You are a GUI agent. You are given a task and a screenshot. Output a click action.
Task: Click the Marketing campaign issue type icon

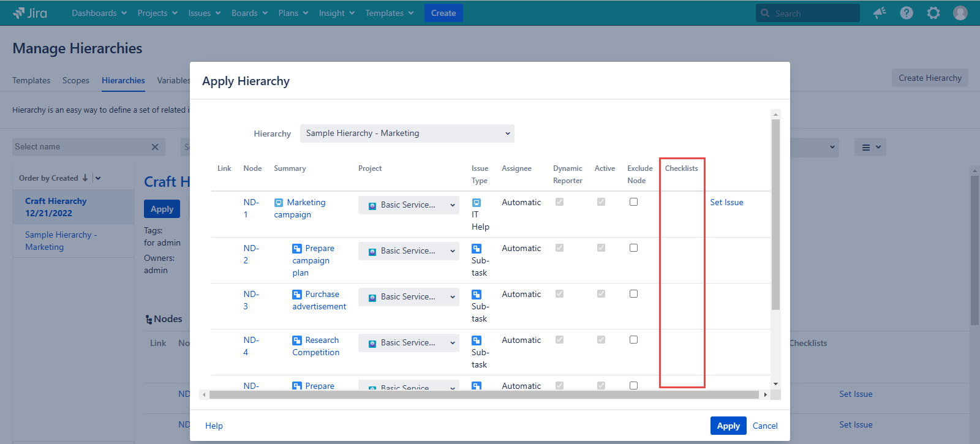[x=279, y=203]
